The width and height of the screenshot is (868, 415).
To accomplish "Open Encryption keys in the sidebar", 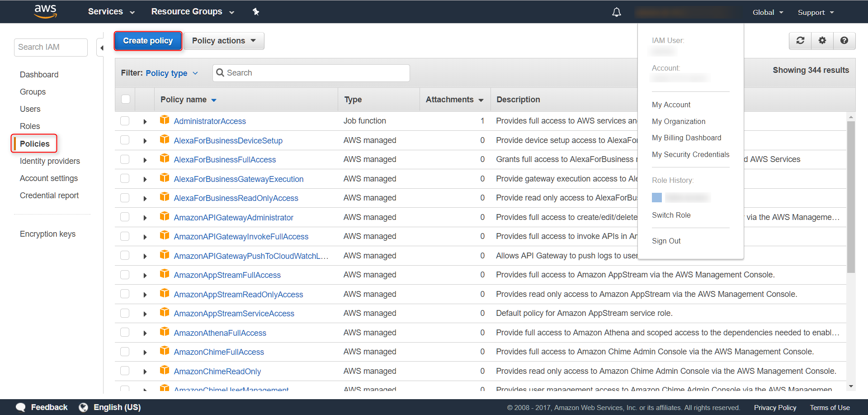I will click(47, 234).
